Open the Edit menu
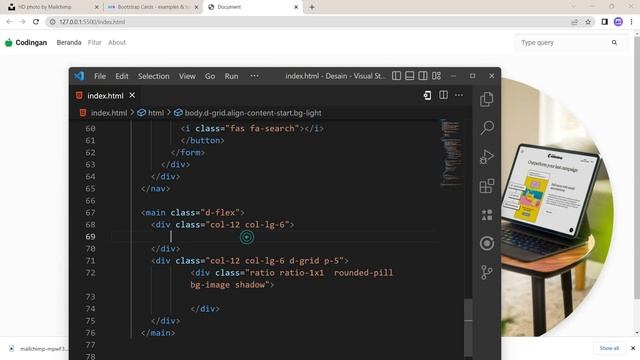The width and height of the screenshot is (640, 360). [122, 76]
